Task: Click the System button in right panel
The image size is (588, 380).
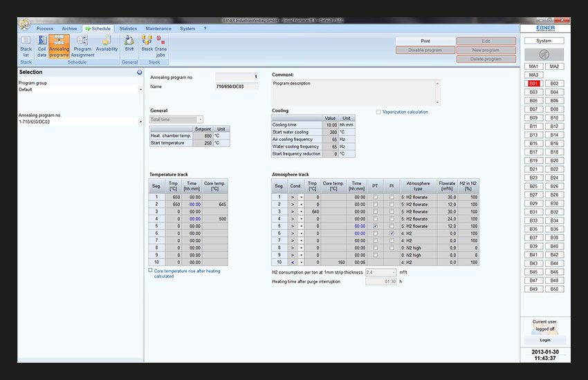Action: click(x=544, y=41)
